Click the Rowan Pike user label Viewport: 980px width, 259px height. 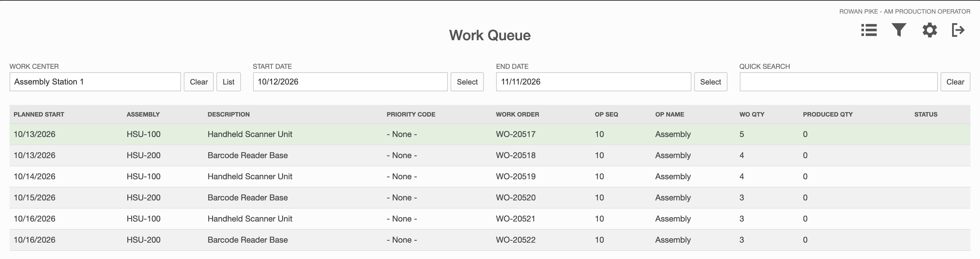click(905, 12)
